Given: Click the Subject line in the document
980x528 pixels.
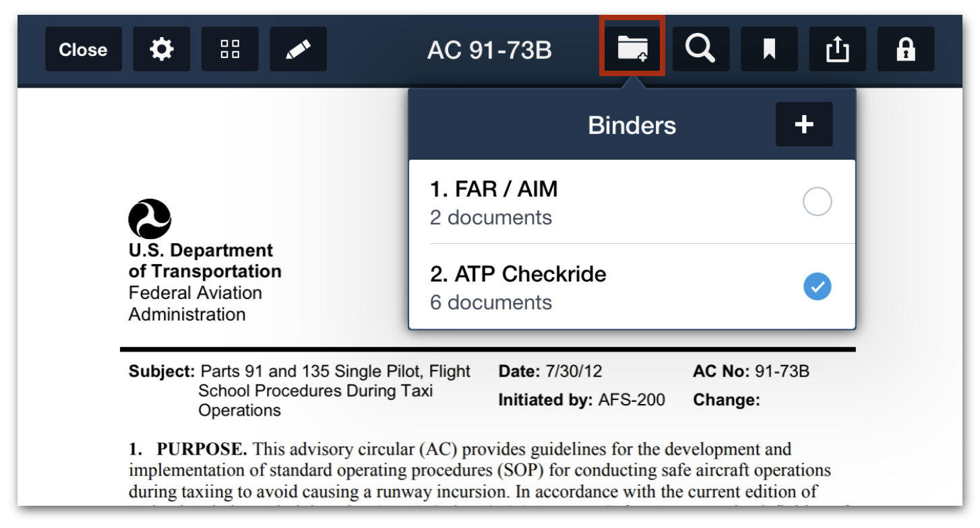Looking at the screenshot, I should [x=300, y=391].
